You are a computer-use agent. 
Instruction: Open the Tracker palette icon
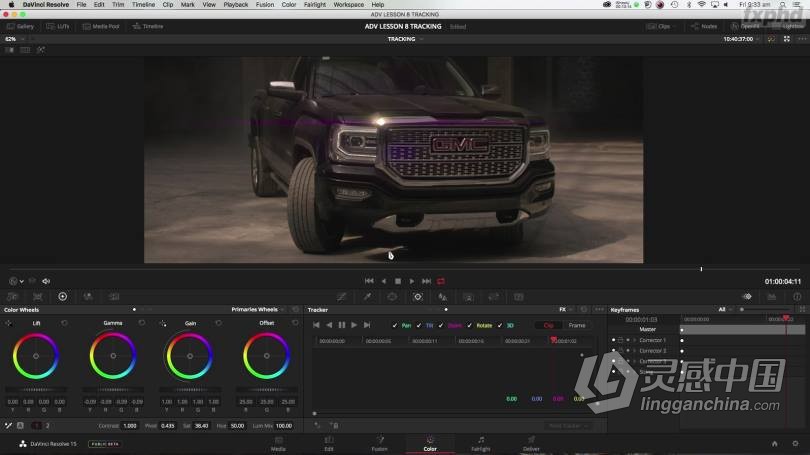click(x=417, y=296)
